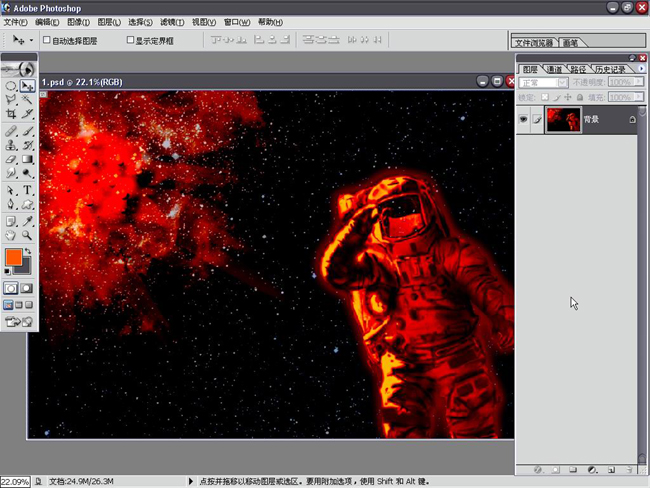
Task: Select Full screen mode button
Action: tap(29, 305)
